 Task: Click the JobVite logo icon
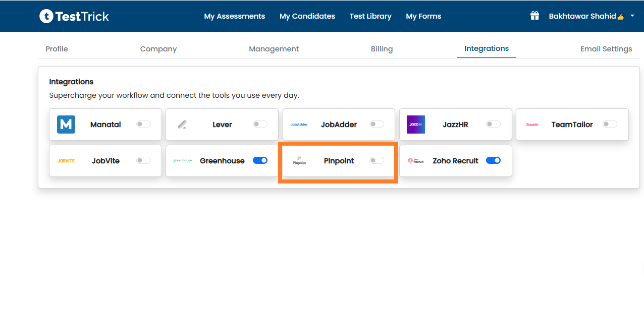click(x=66, y=161)
